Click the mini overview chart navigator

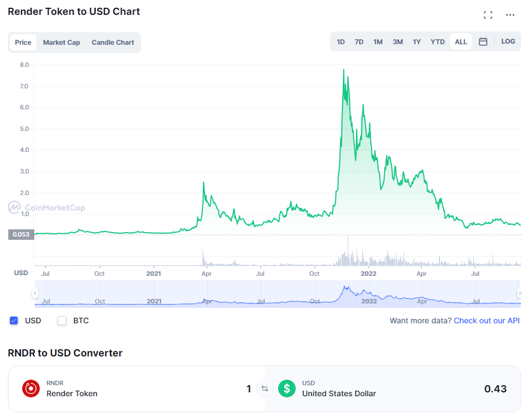(277, 294)
